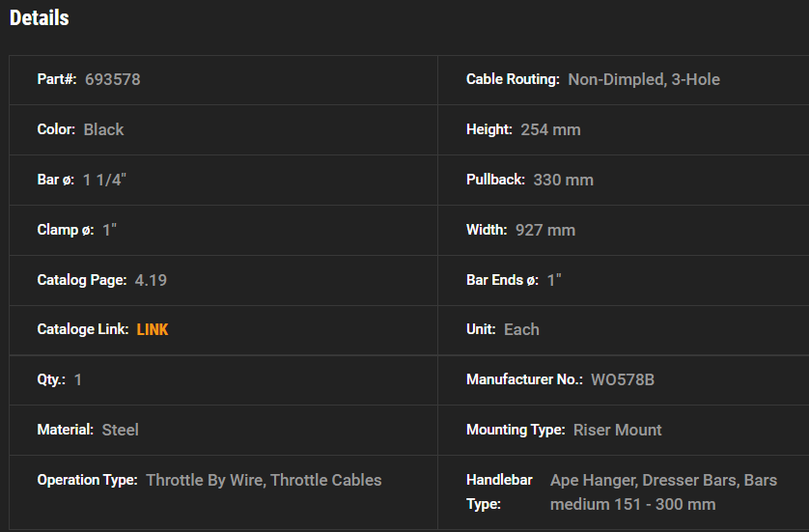809x532 pixels.
Task: Click the Height value 254 mm
Action: pyautogui.click(x=550, y=129)
